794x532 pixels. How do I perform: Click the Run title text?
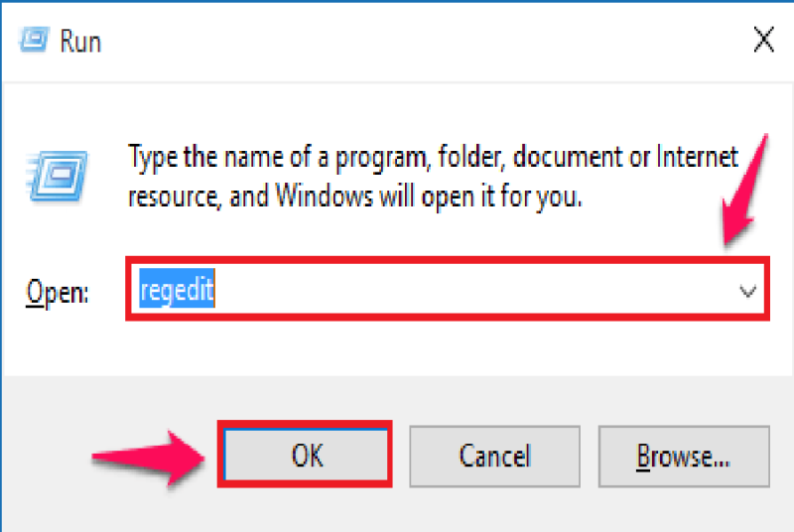(80, 41)
